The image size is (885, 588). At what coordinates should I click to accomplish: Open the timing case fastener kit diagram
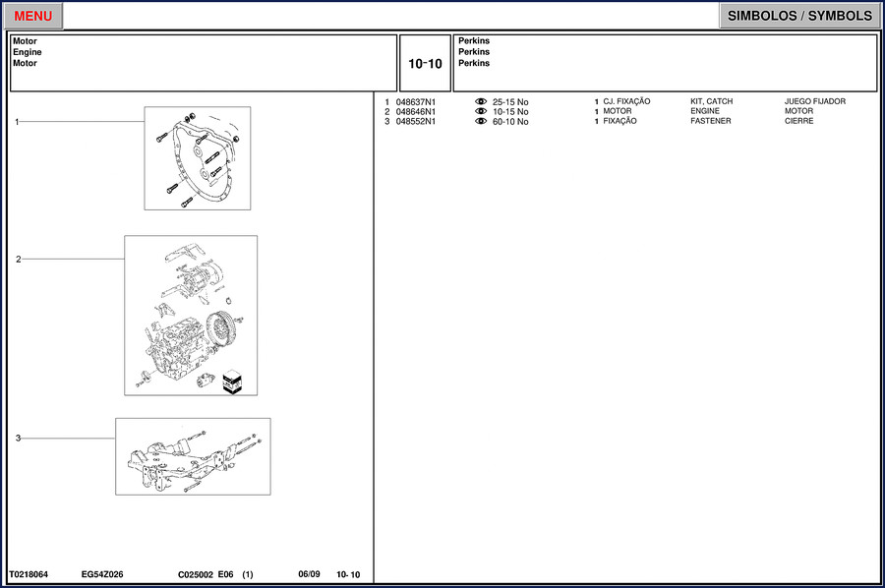pos(198,158)
